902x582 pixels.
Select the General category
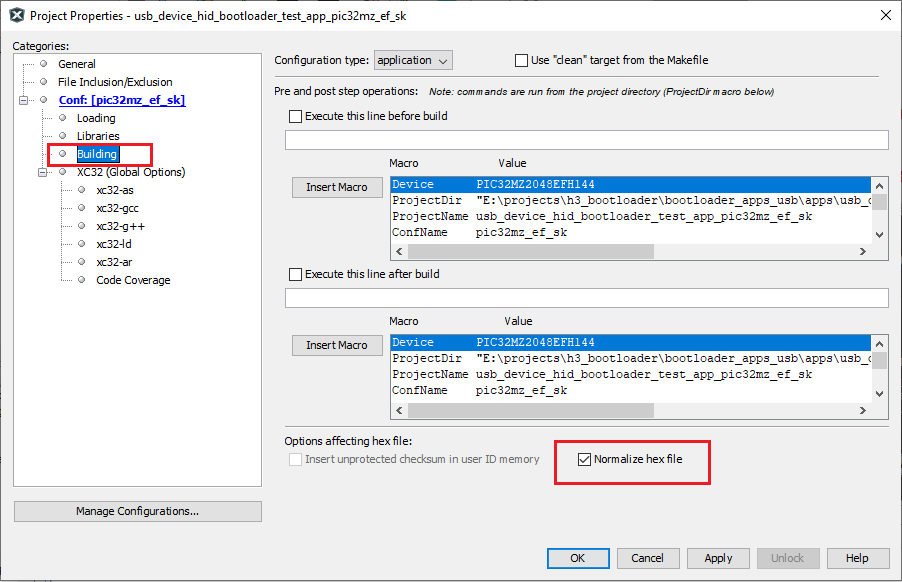tap(77, 63)
